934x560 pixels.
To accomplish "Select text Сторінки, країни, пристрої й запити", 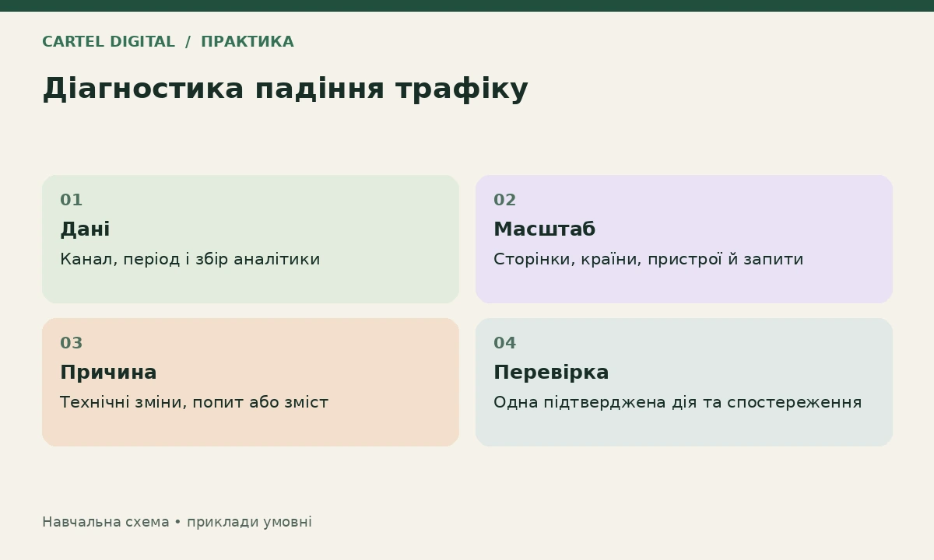I will pos(648,260).
